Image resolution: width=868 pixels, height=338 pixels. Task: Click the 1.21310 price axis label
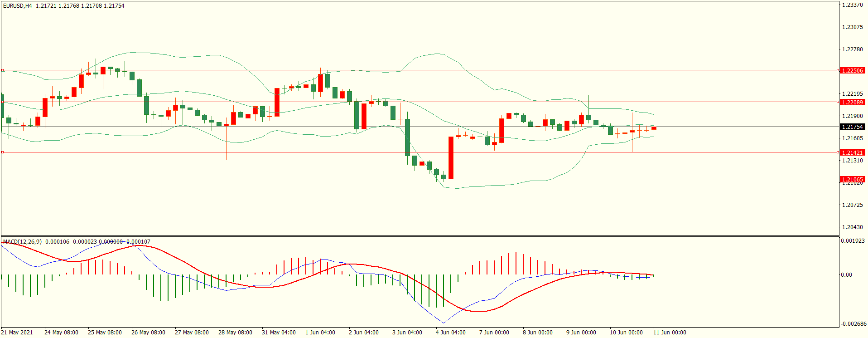pos(852,161)
